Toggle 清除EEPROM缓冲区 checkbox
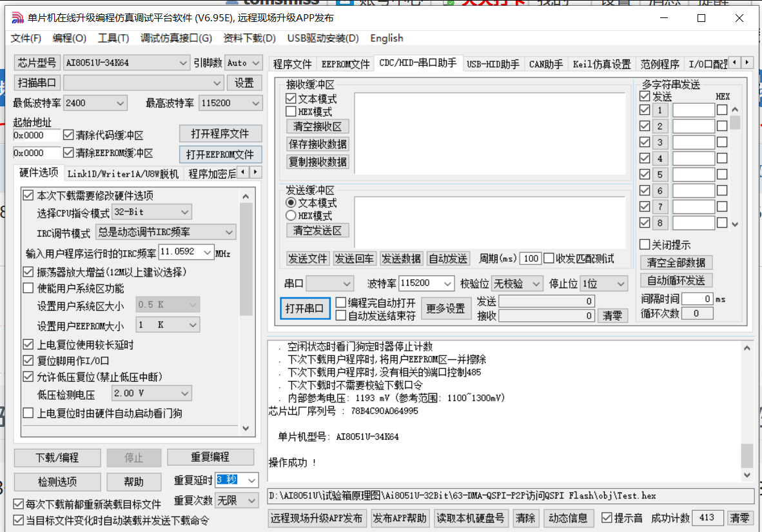Viewport: 762px width, 532px height. [68, 153]
